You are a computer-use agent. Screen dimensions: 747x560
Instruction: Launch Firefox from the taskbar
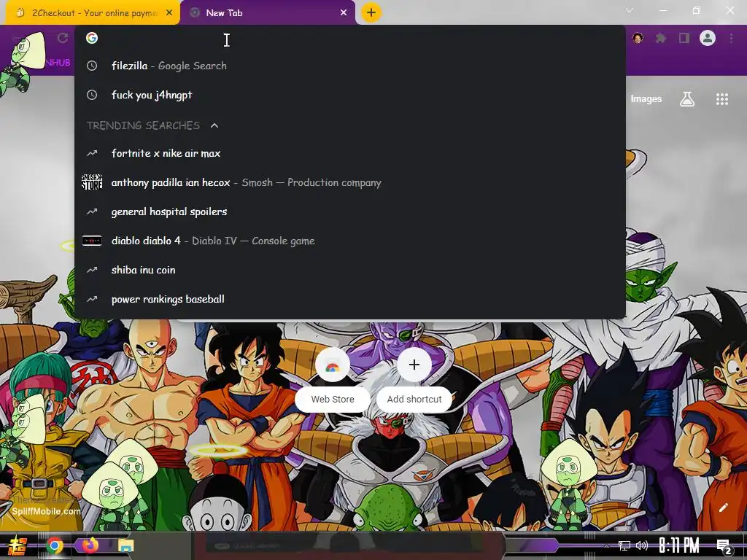tap(90, 545)
